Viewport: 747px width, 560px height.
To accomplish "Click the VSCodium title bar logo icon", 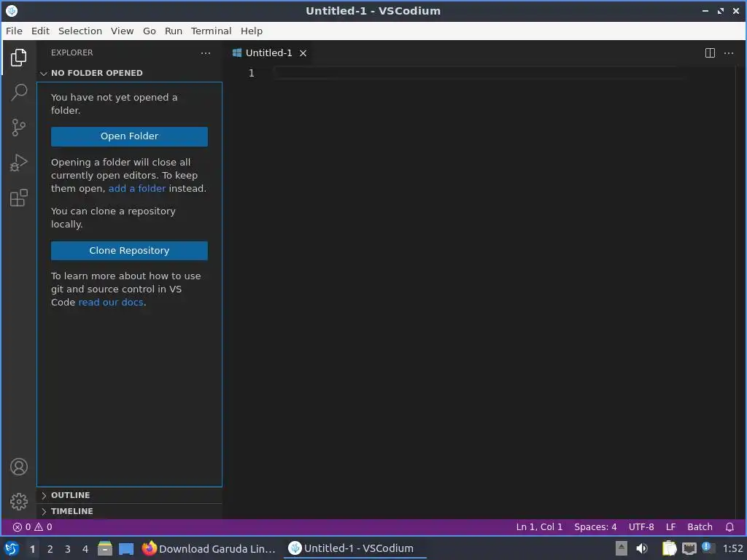I will point(12,10).
